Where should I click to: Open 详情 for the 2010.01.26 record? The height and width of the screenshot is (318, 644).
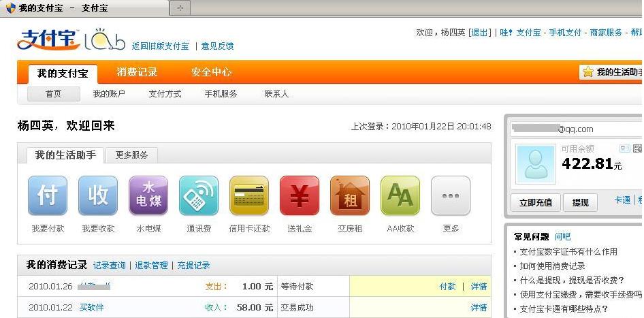point(479,287)
